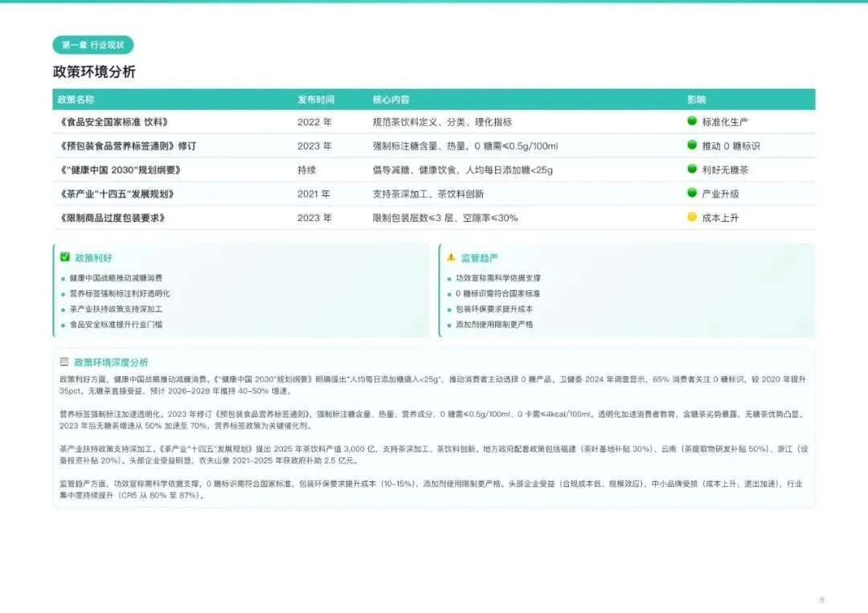Select bullet 添加剂使用限制更严格
868x613 pixels.
click(494, 325)
